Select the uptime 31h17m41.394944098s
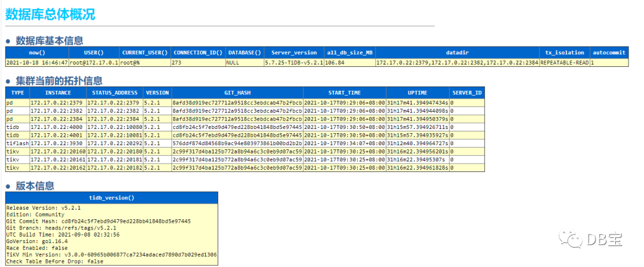This screenshot has height=267, width=644. pos(417,111)
